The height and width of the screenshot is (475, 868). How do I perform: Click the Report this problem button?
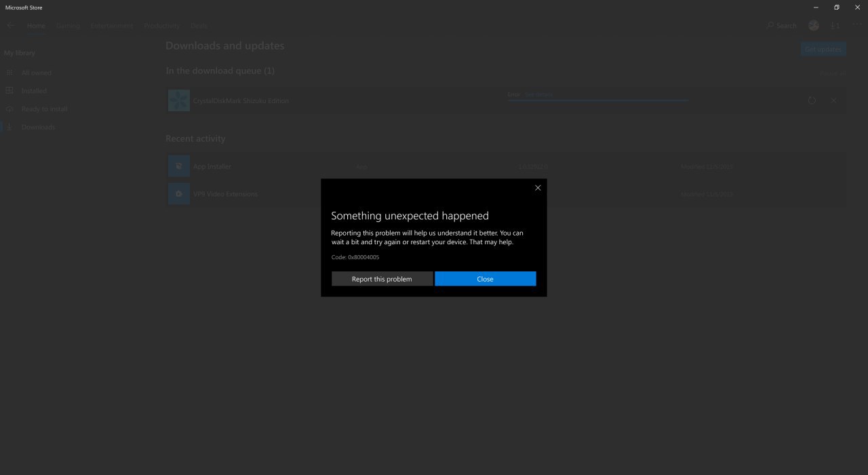click(382, 279)
